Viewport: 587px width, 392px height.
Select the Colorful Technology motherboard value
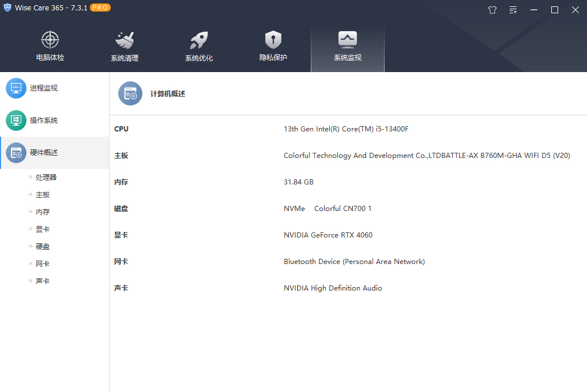point(427,156)
